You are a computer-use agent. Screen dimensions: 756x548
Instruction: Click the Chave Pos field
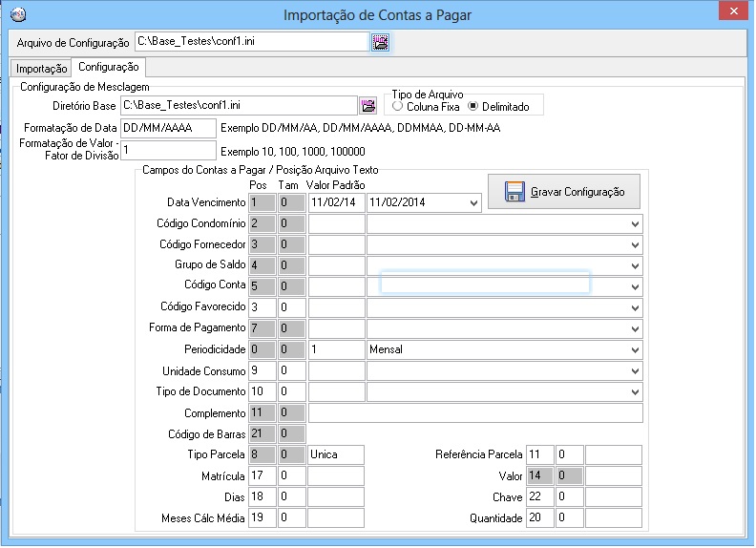[539, 496]
